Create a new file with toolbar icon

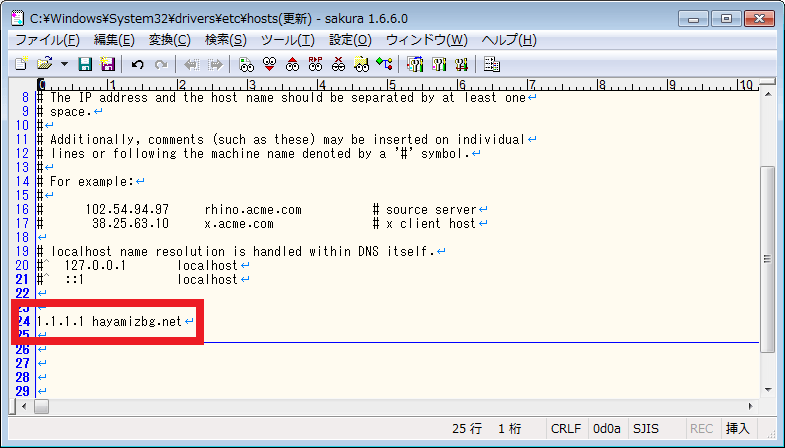click(21, 64)
